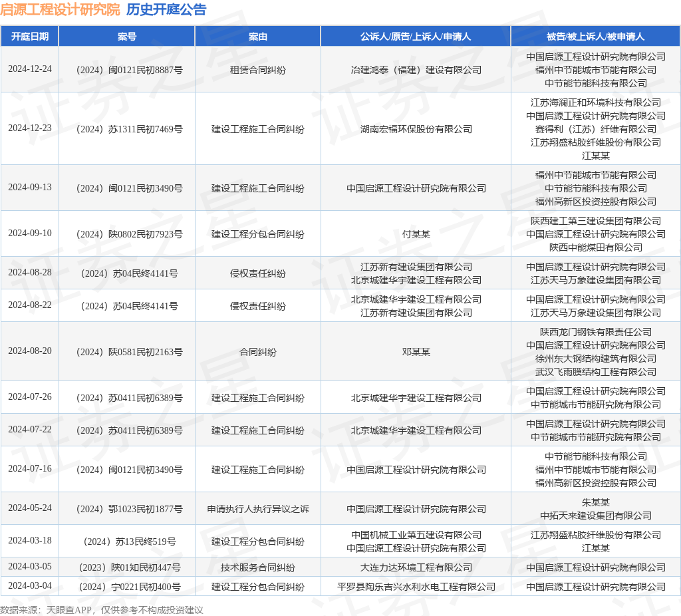Click defendant 朱某某
The width and height of the screenshot is (681, 616).
(x=595, y=502)
